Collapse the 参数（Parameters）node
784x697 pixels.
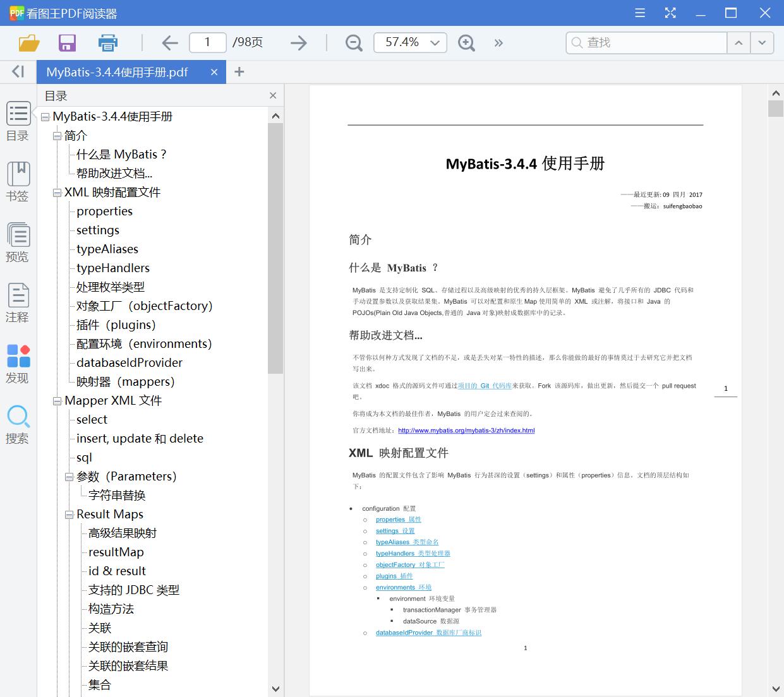coord(69,477)
